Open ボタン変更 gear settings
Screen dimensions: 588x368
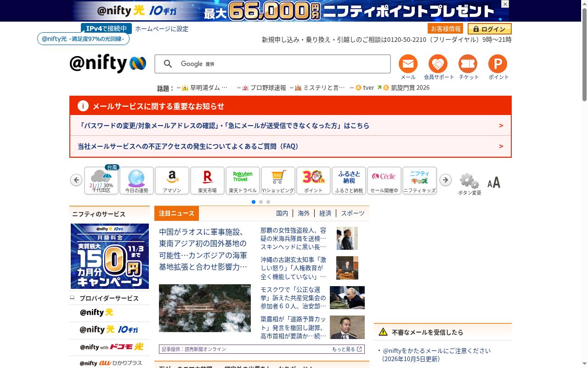(469, 184)
